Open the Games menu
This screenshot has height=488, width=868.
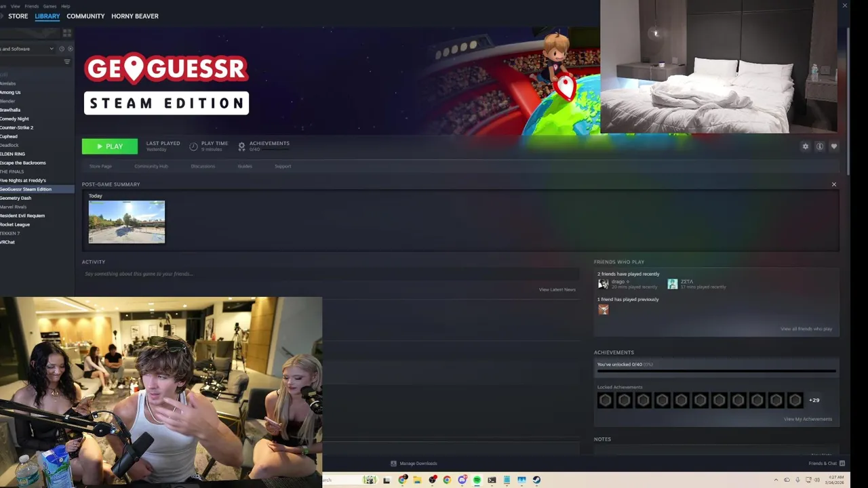tap(50, 6)
